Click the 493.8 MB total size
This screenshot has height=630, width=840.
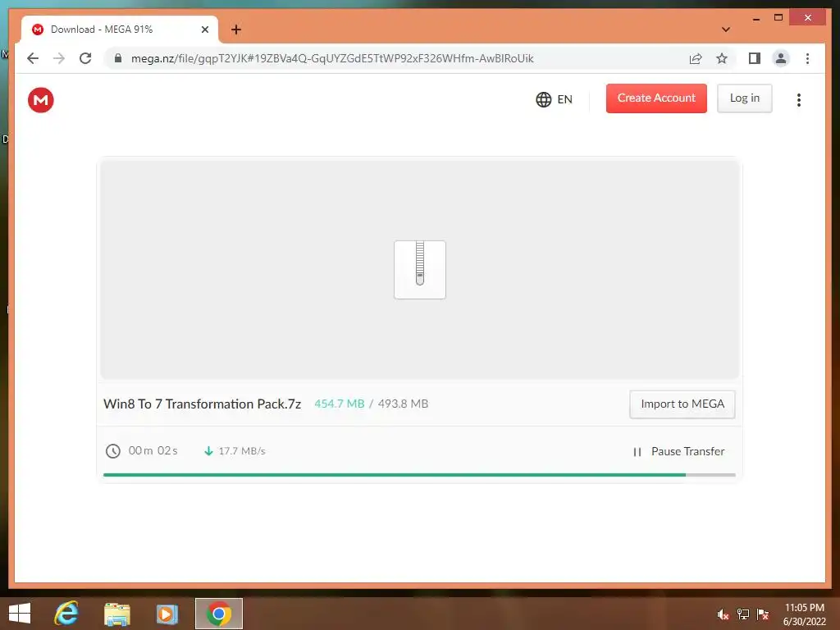[403, 404]
